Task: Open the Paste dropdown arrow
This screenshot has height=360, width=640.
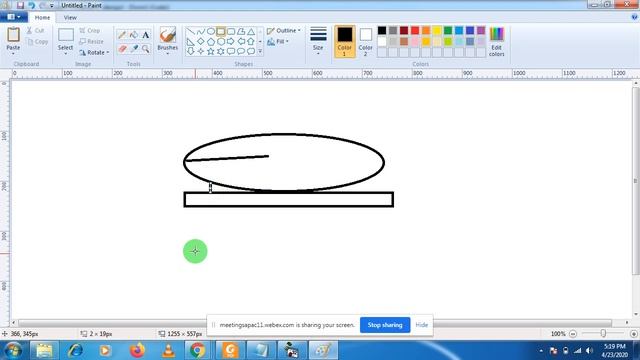Action: (x=13, y=54)
